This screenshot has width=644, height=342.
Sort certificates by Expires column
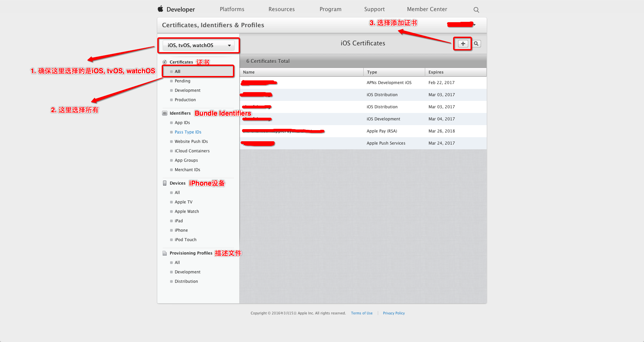pyautogui.click(x=456, y=72)
